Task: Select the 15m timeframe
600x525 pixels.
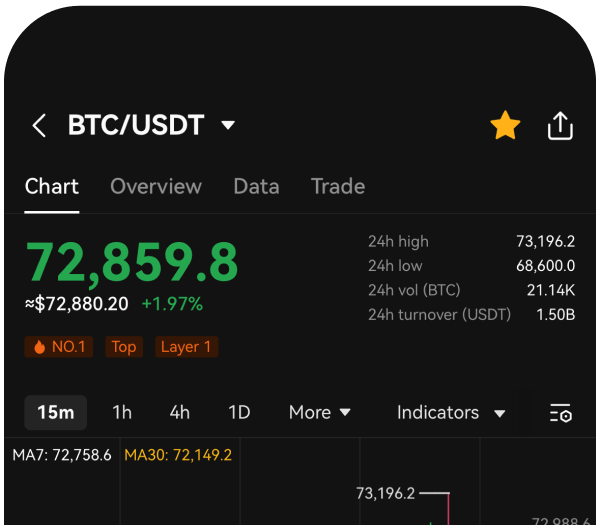Action: point(56,413)
